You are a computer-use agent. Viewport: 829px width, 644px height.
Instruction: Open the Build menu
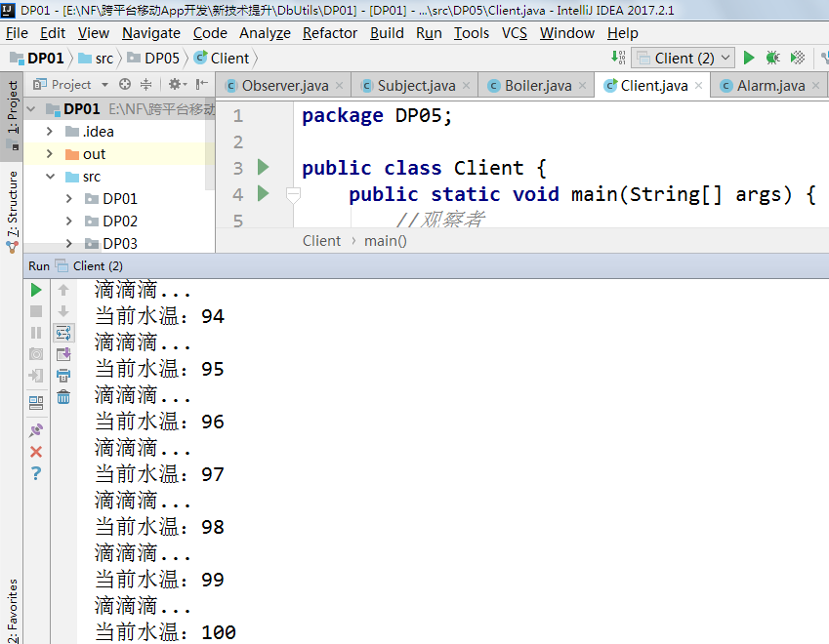[387, 33]
